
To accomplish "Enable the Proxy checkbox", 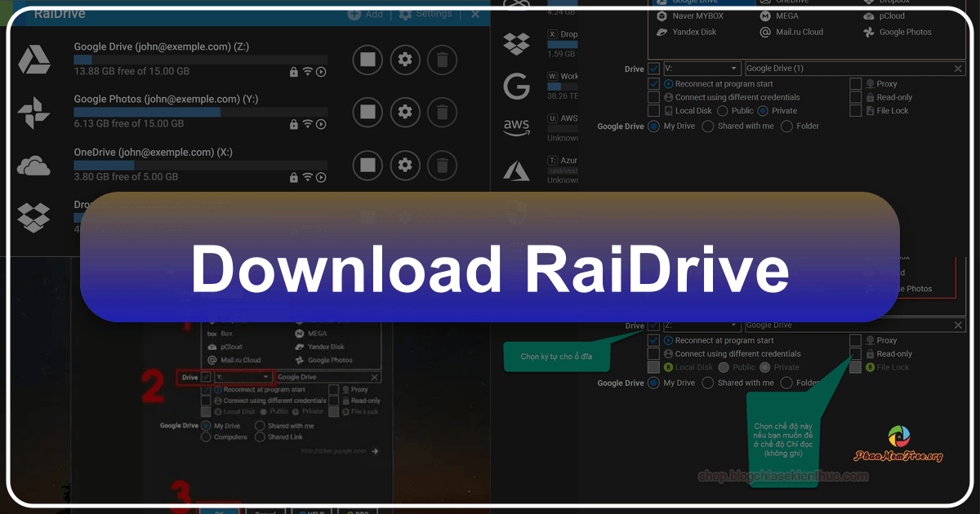I will click(856, 82).
